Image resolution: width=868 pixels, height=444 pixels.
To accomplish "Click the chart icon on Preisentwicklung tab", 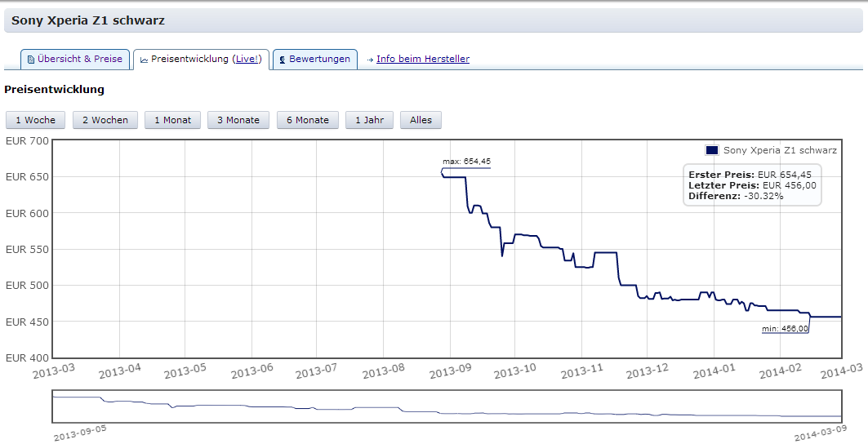I will [x=144, y=60].
